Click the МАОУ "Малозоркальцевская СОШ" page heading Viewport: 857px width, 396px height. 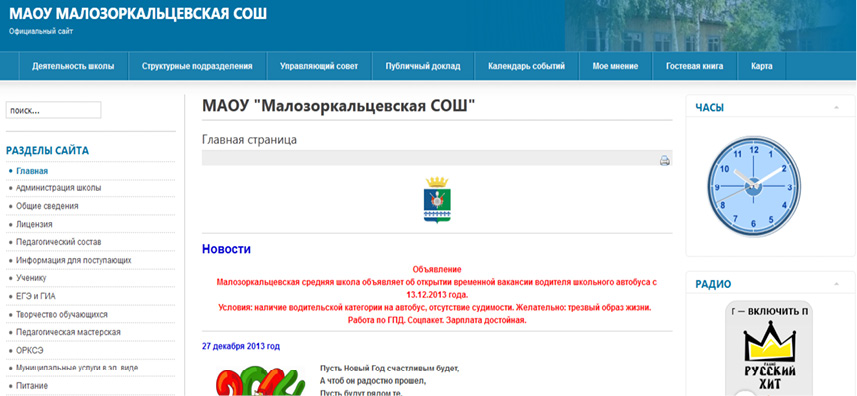click(339, 105)
